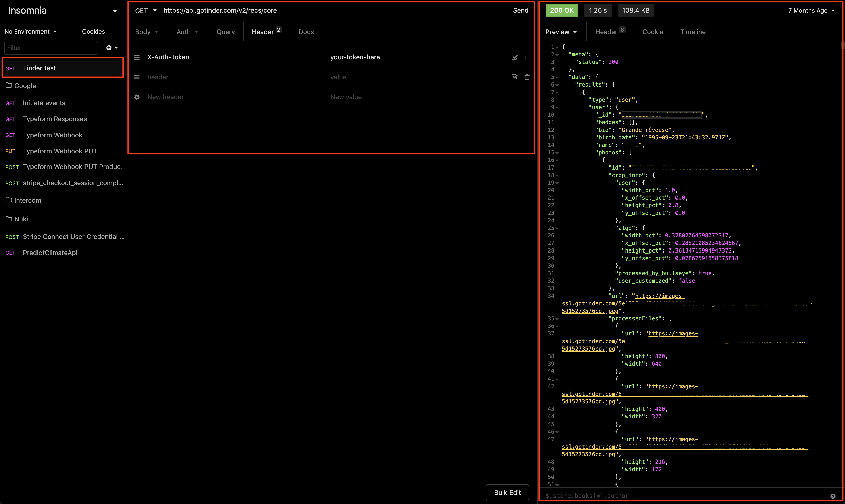Toggle the empty header row checkbox
The width and height of the screenshot is (845, 504).
click(x=514, y=77)
